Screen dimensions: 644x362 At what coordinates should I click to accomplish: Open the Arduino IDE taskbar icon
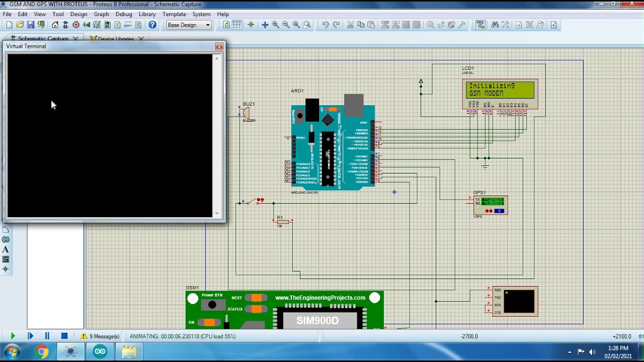tap(100, 351)
